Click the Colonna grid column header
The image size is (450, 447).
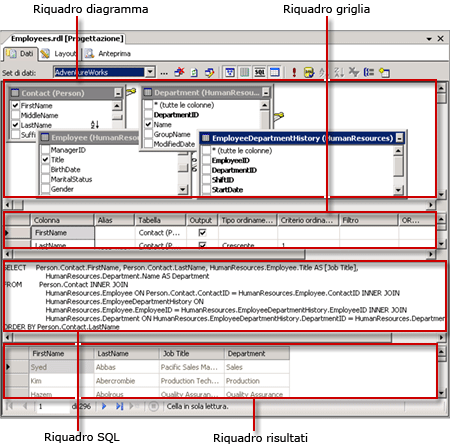(x=63, y=220)
